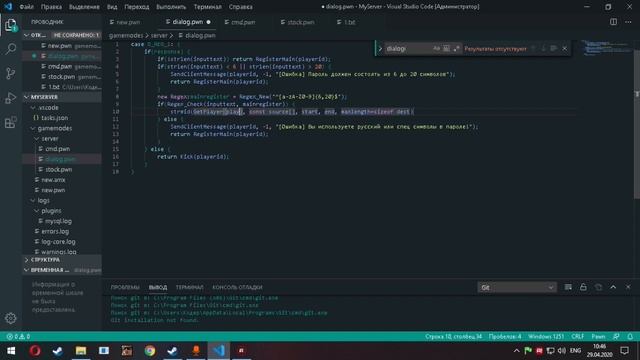Open the Extensions view

pyautogui.click(x=11, y=122)
